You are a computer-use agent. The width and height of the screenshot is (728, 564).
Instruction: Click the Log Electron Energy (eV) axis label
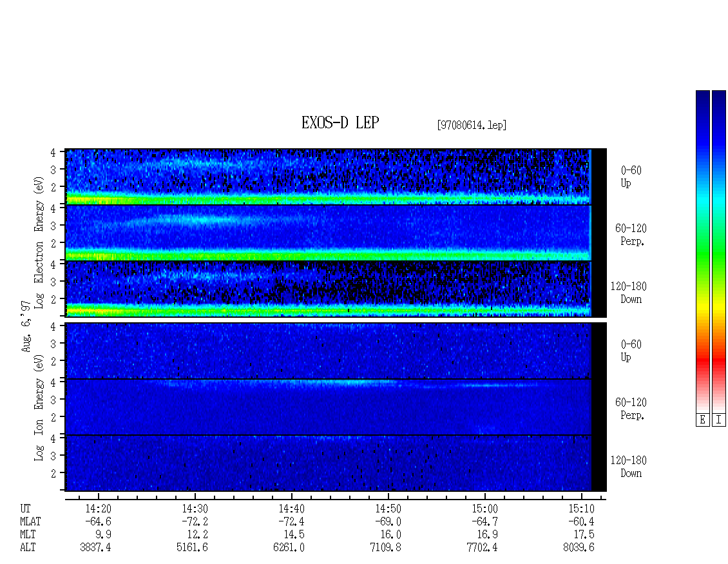pyautogui.click(x=39, y=242)
